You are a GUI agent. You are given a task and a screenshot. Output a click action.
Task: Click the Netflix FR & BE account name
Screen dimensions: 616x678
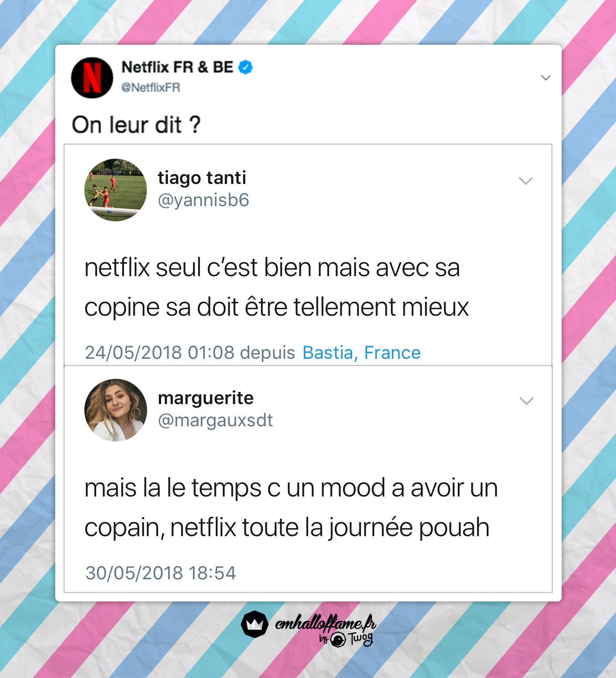coord(177,67)
